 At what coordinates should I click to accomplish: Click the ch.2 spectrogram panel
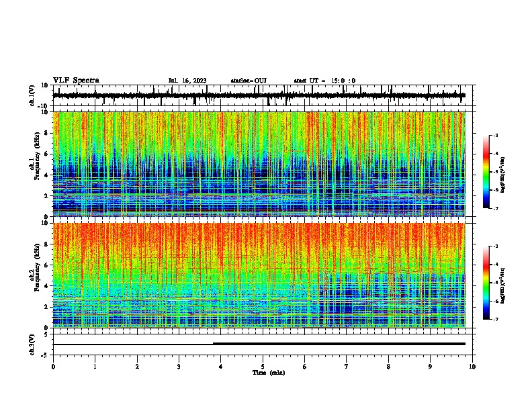(259, 275)
